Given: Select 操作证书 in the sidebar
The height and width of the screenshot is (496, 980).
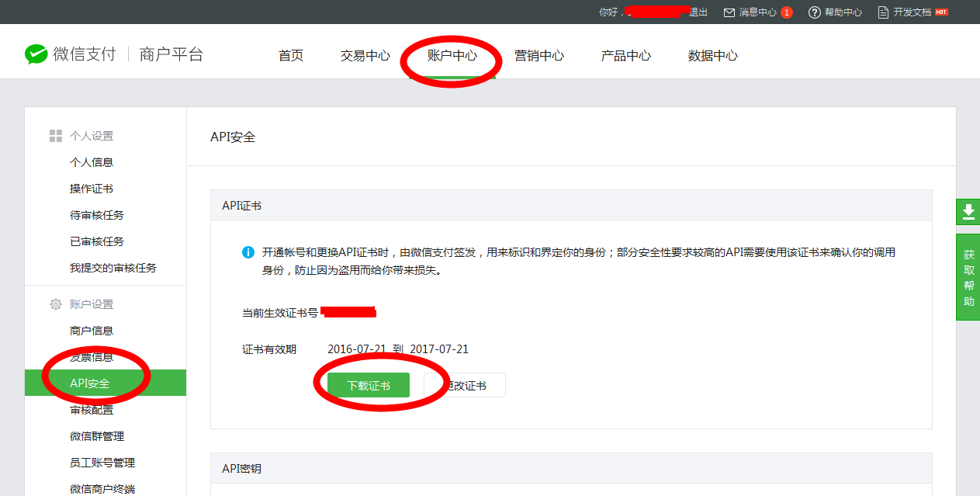Looking at the screenshot, I should coord(92,189).
